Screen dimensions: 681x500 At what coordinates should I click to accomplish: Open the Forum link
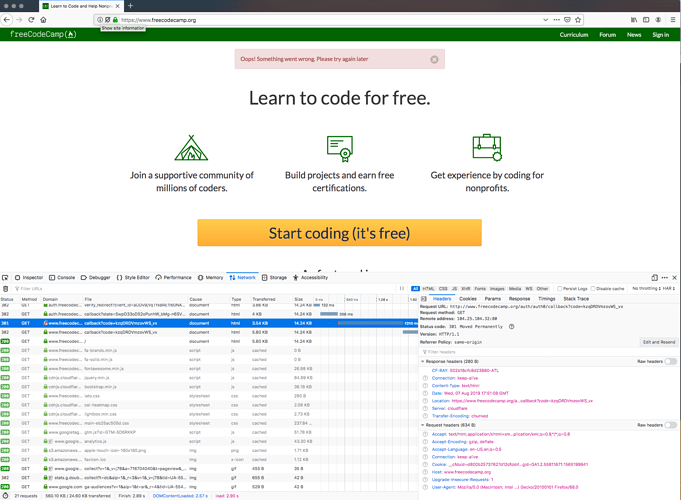(608, 35)
